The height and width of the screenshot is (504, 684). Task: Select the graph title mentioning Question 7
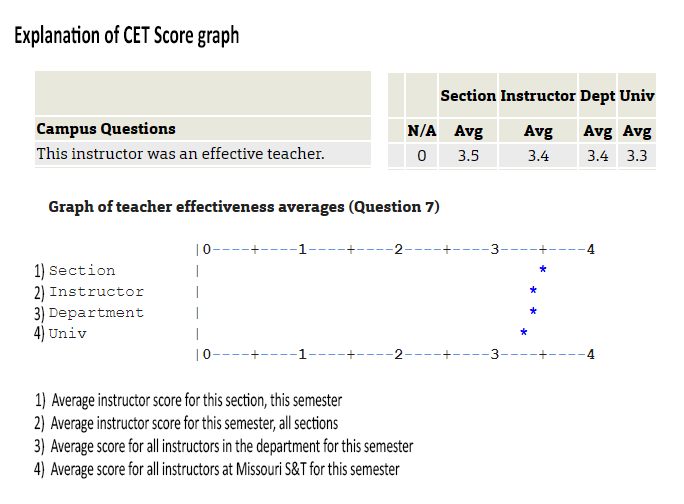point(244,207)
